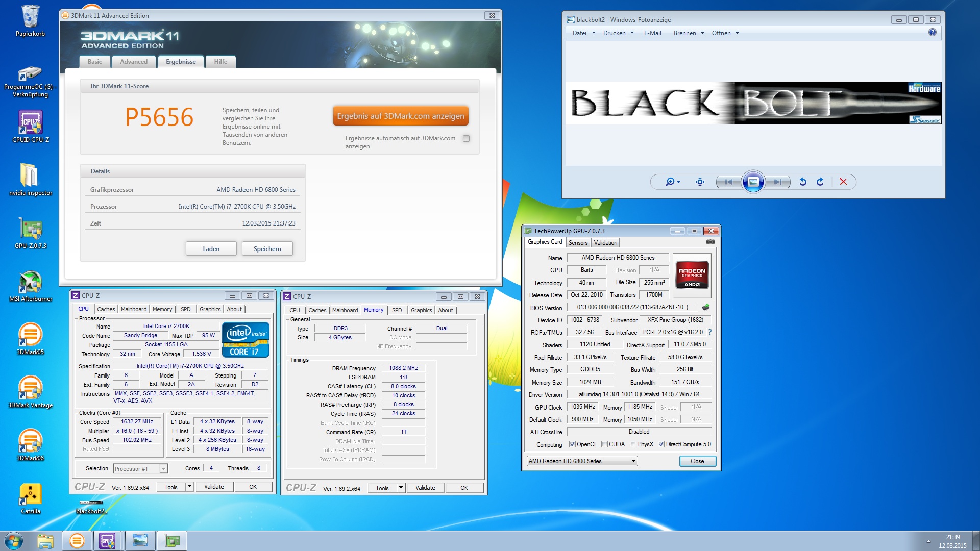Open Windows Explorer in taskbar
The image size is (980, 551).
tap(45, 541)
